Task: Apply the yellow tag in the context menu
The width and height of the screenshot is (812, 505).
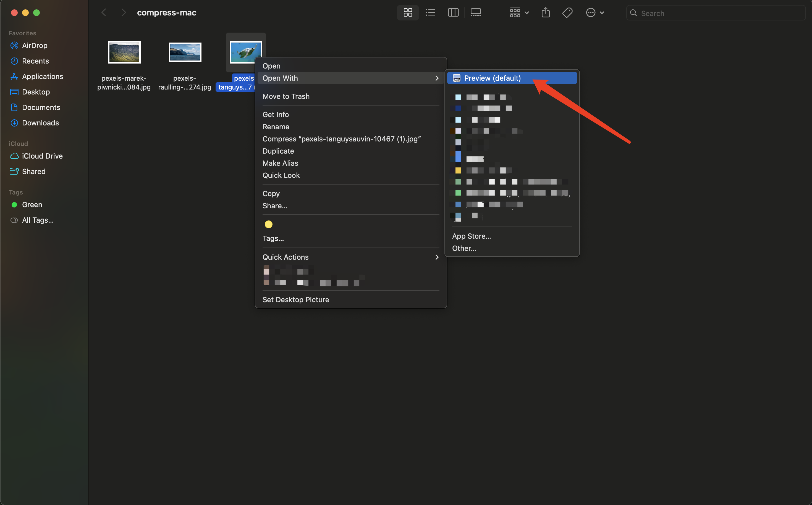Action: pyautogui.click(x=268, y=224)
